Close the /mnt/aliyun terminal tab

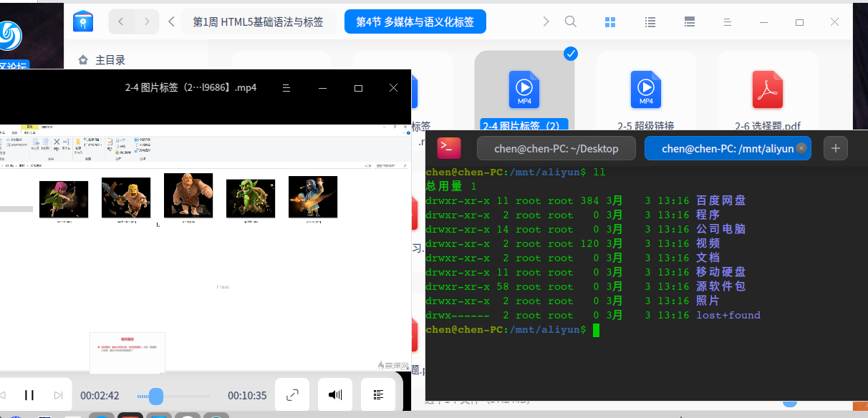801,148
